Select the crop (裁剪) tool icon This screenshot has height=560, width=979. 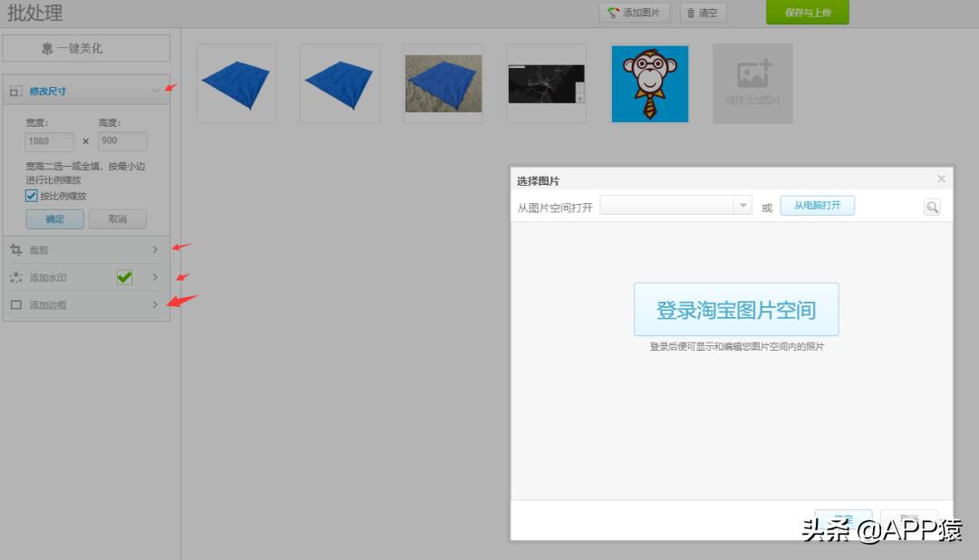click(15, 249)
